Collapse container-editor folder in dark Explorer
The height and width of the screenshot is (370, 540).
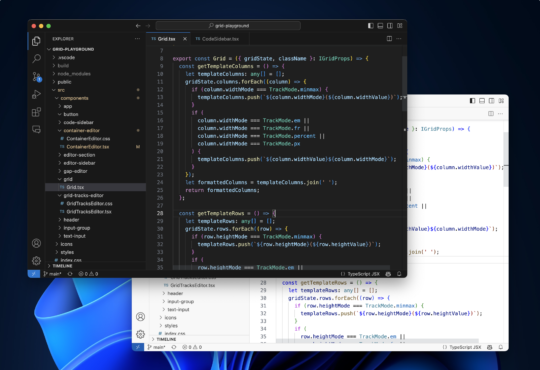(95, 131)
